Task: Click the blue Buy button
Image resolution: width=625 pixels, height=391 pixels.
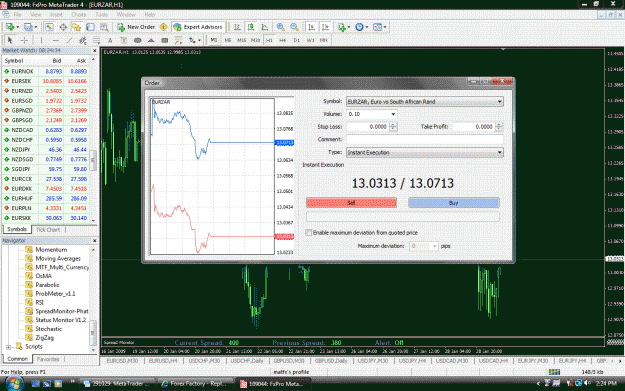Action: (454, 203)
